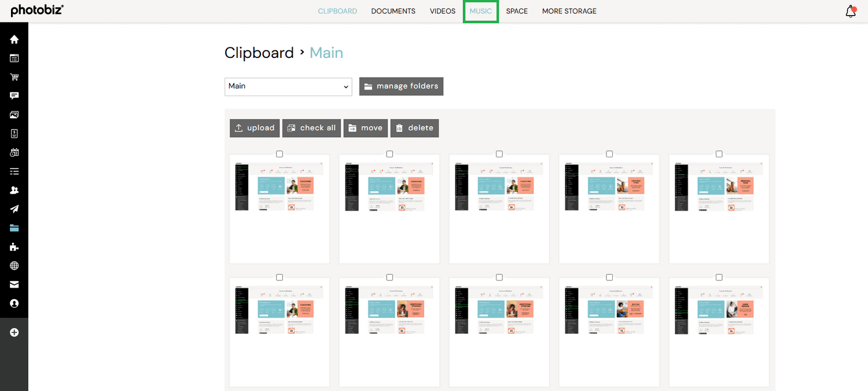Click the paper plane icon in the sidebar
This screenshot has width=868, height=391.
[14, 209]
